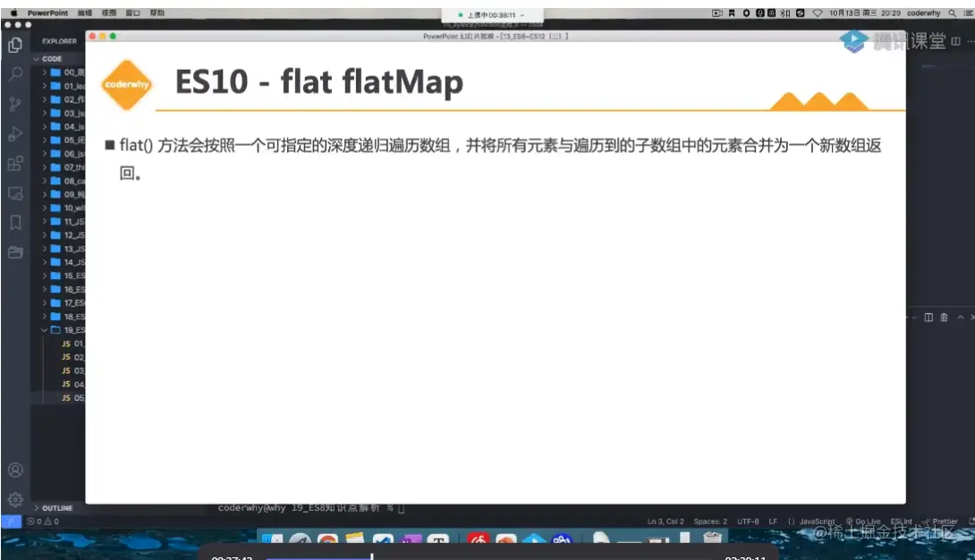Open macOS Spotlight search

click(x=952, y=13)
